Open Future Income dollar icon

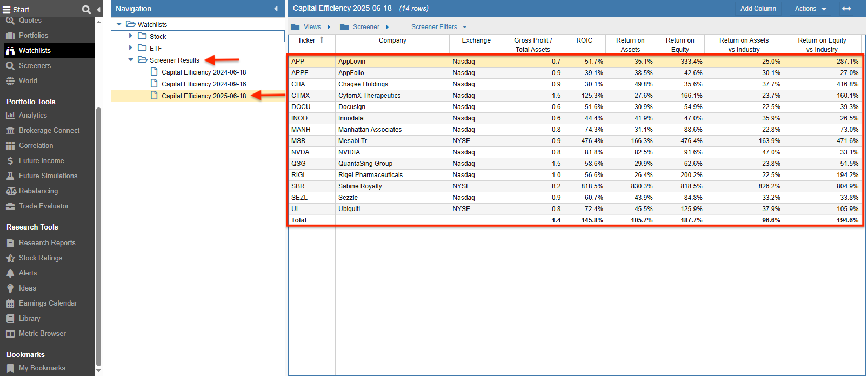point(10,160)
